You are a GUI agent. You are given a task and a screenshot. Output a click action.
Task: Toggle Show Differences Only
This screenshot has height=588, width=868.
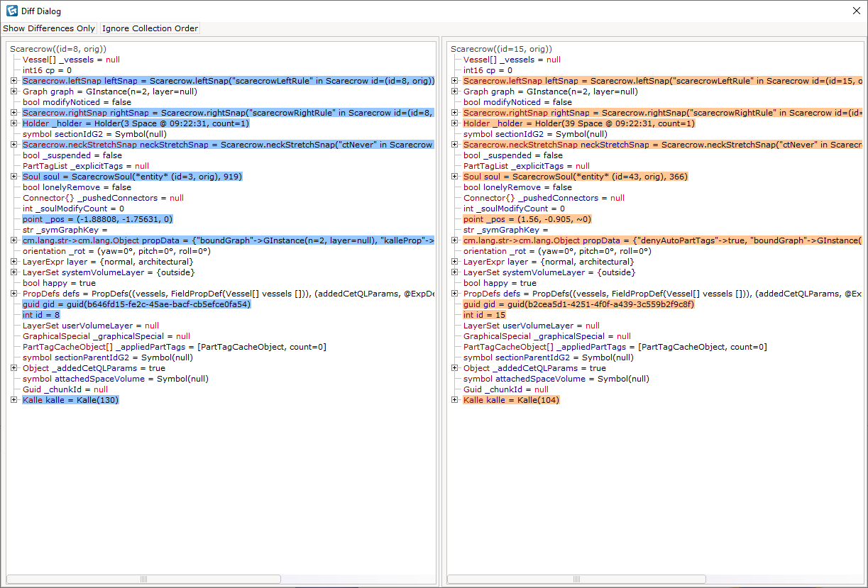[x=49, y=28]
